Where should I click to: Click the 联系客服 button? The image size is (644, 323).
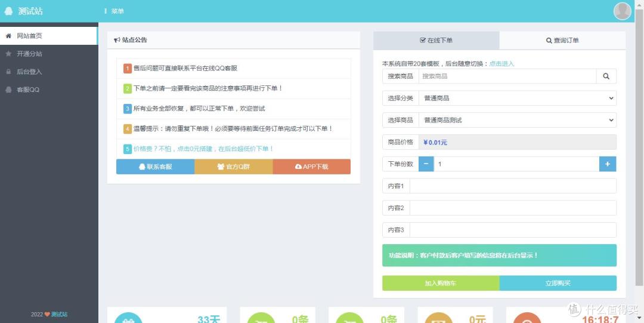(155, 167)
